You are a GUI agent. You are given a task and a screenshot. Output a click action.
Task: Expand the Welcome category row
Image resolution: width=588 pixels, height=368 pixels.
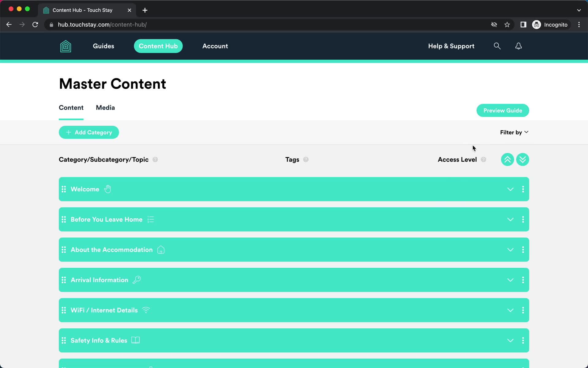510,189
